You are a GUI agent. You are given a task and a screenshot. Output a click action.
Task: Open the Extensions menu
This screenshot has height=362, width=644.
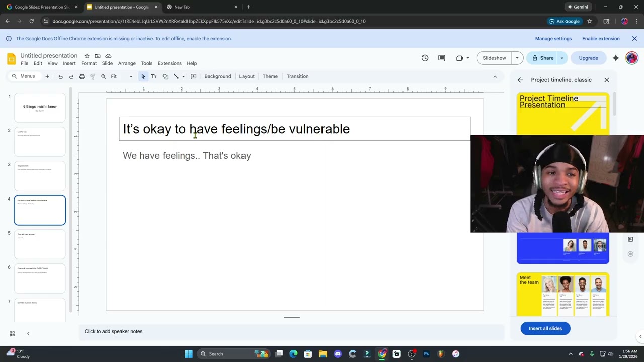pos(170,63)
